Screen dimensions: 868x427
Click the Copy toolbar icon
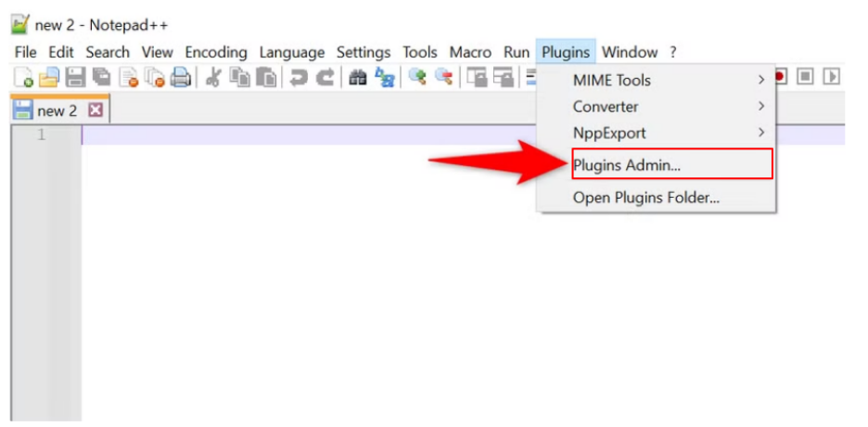tap(239, 78)
